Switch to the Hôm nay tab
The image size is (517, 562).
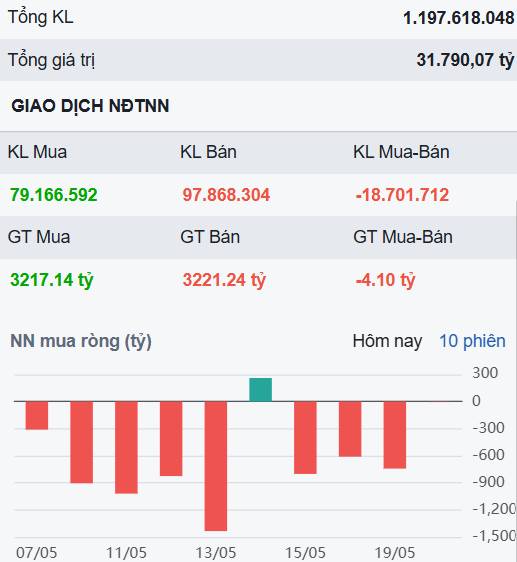click(387, 341)
